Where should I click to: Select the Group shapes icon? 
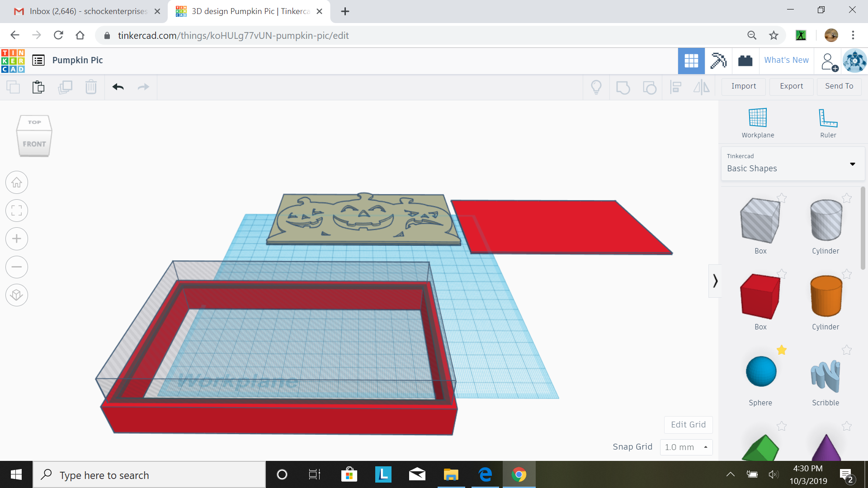pos(623,87)
